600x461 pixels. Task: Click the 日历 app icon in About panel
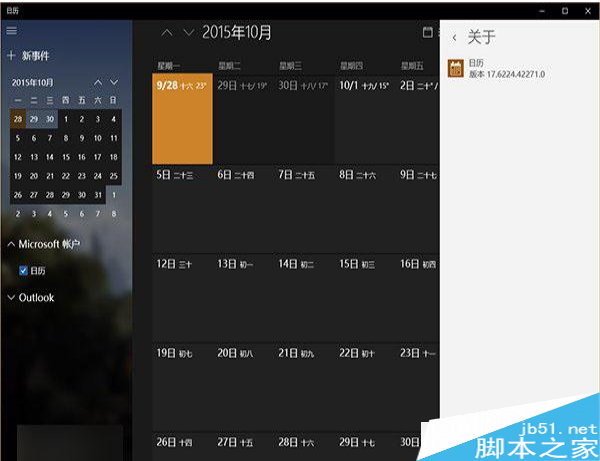456,68
